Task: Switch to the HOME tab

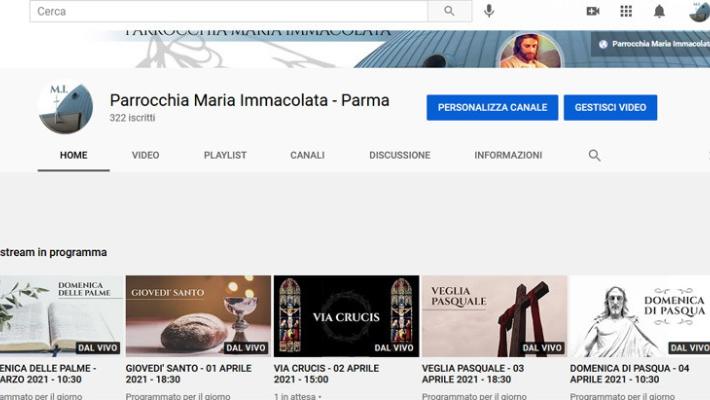Action: (73, 155)
